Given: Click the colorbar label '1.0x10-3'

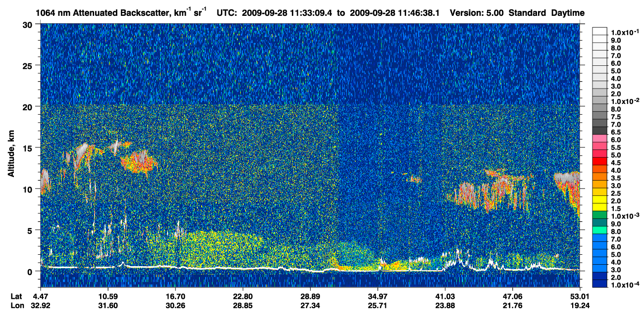Looking at the screenshot, I should (624, 216).
